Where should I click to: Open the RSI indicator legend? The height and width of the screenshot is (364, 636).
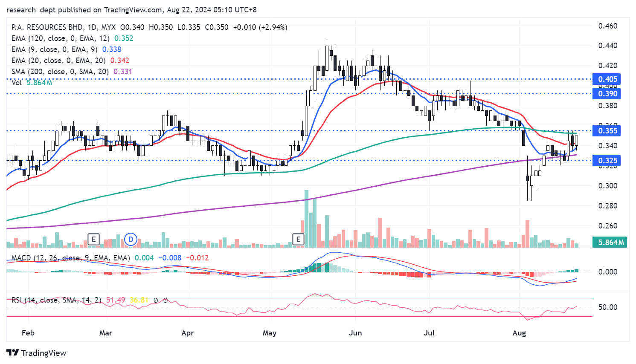(x=56, y=300)
